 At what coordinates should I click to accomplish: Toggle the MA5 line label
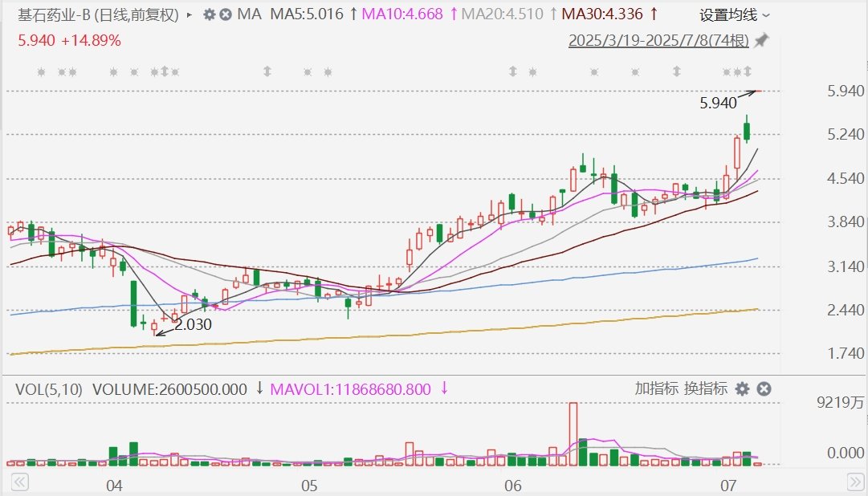pyautogui.click(x=306, y=14)
